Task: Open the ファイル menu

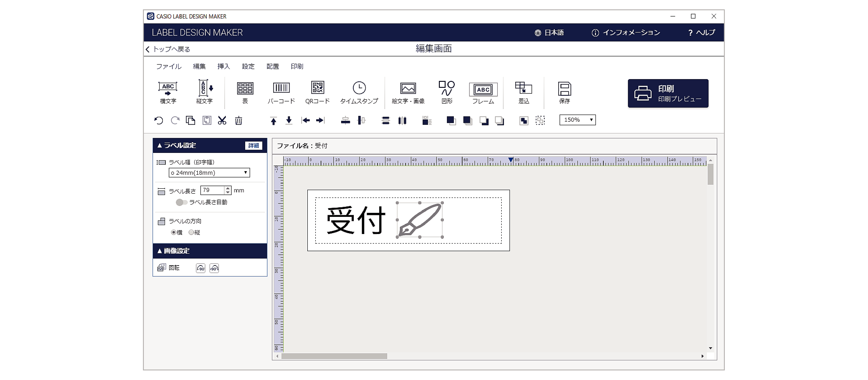Action: pos(169,66)
